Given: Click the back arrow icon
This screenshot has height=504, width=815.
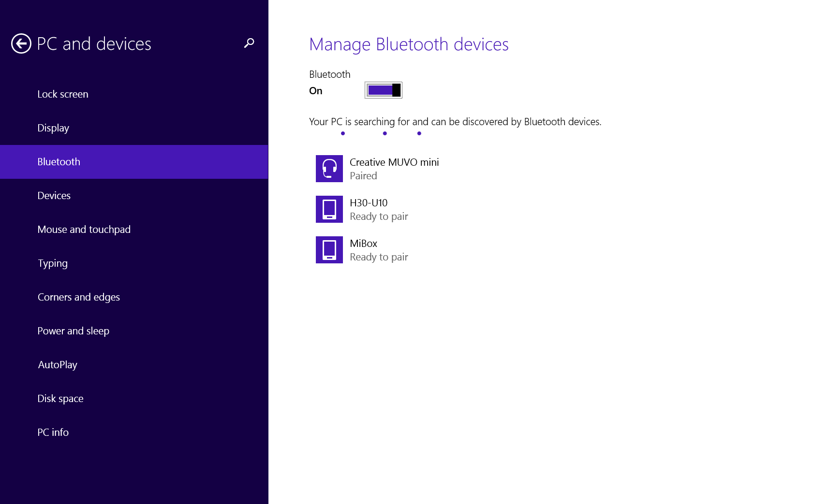Looking at the screenshot, I should pos(20,43).
